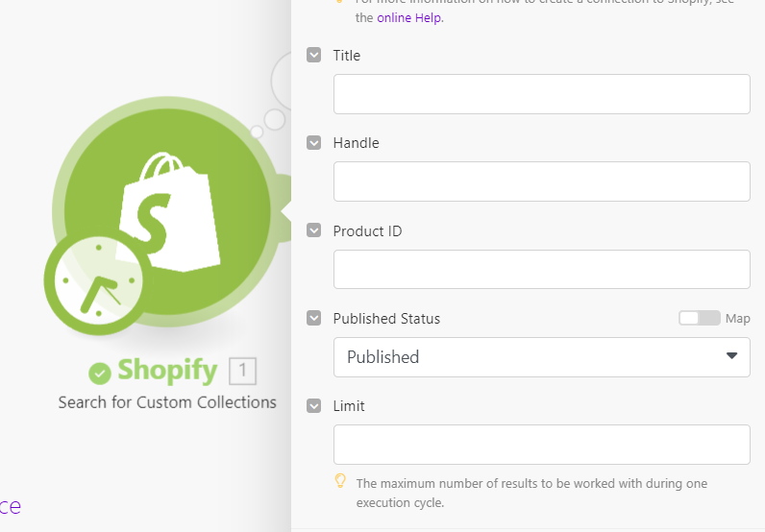Click the Shopify module name label
The width and height of the screenshot is (765, 532).
coord(166,371)
